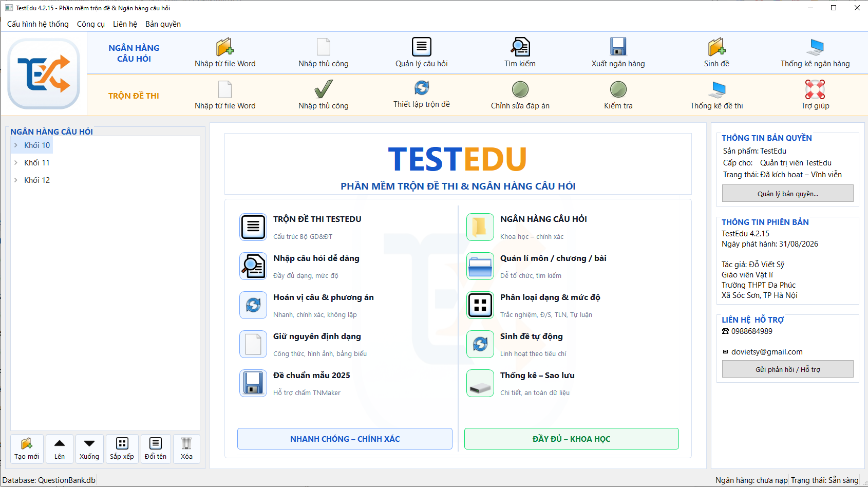Click Giữ nguyên định dạng document icon
Viewport: 868px width, 487px height.
(253, 344)
